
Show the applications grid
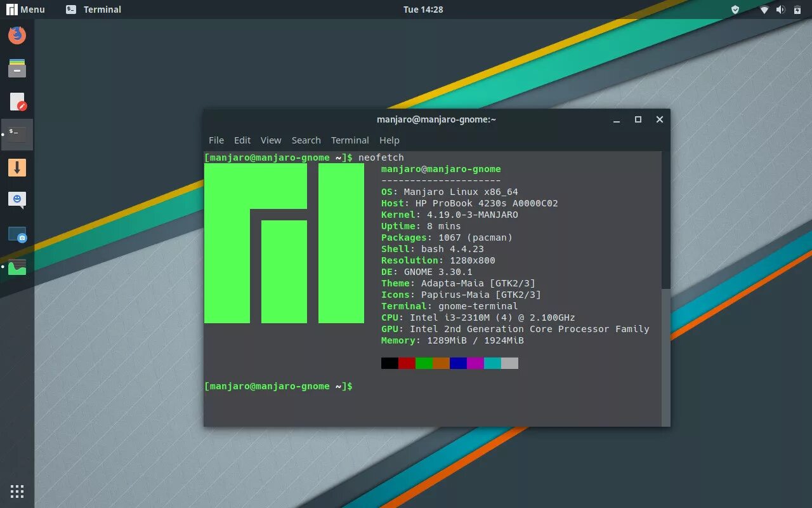tap(17, 491)
